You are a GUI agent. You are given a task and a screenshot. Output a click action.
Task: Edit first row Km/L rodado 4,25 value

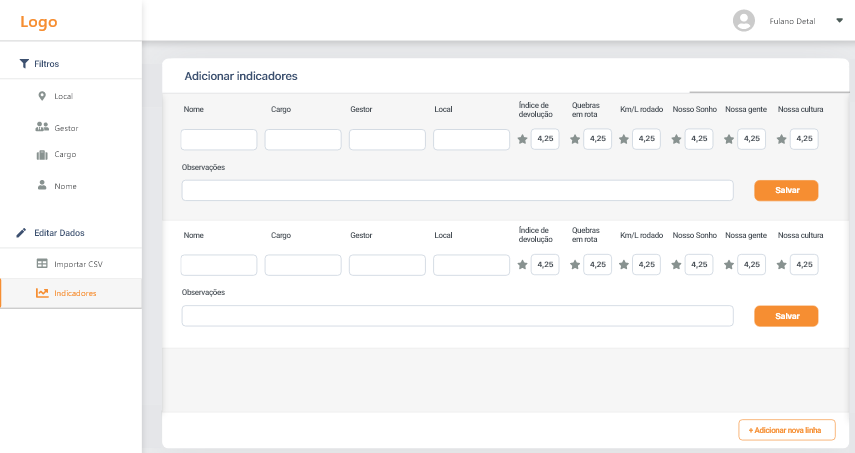click(647, 139)
